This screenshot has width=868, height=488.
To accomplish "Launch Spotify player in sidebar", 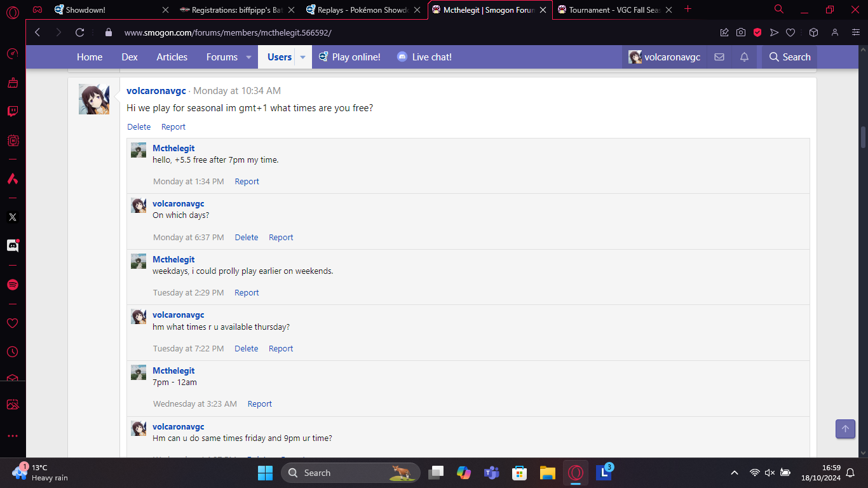I will (x=13, y=285).
